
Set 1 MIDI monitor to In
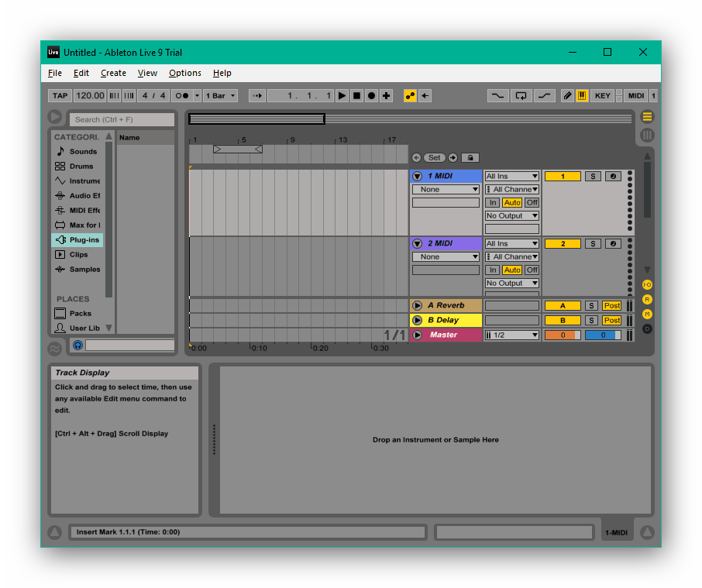493,203
